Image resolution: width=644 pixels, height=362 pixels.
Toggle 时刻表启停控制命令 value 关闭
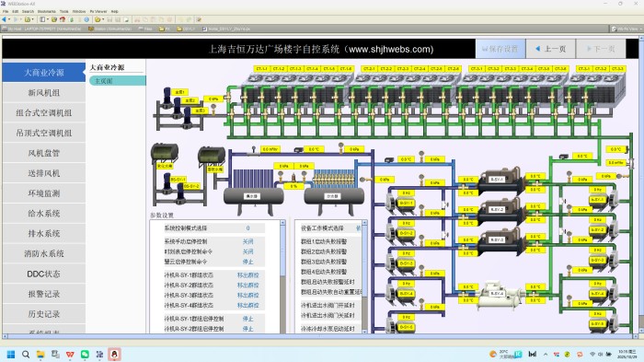coord(247,251)
